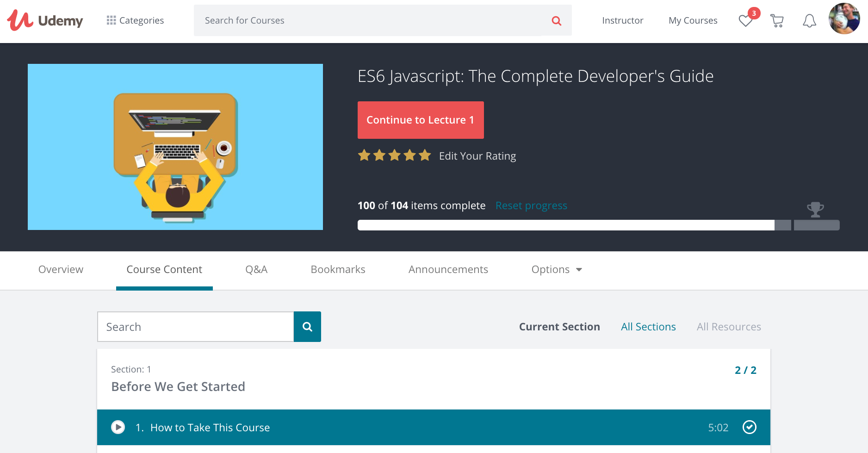Viewport: 868px width, 453px height.
Task: Click the 2 / 2 section progress count
Action: [x=745, y=370]
